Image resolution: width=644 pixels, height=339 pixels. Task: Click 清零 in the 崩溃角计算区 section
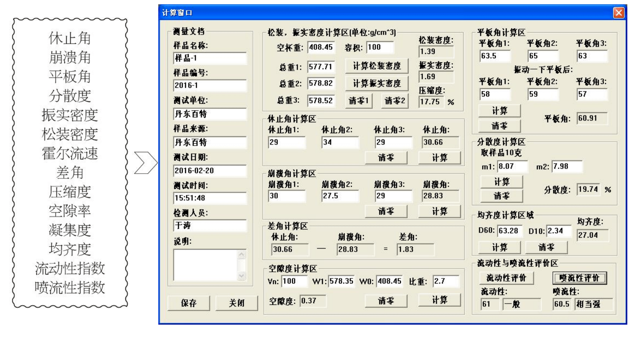[x=386, y=211]
